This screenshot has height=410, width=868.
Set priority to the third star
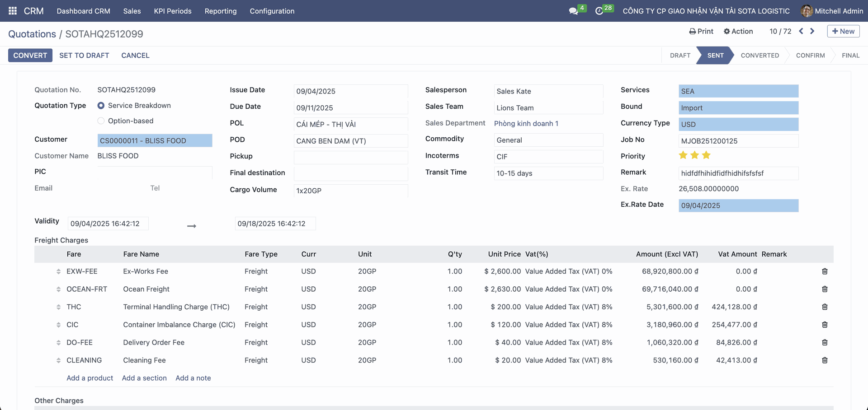(706, 155)
